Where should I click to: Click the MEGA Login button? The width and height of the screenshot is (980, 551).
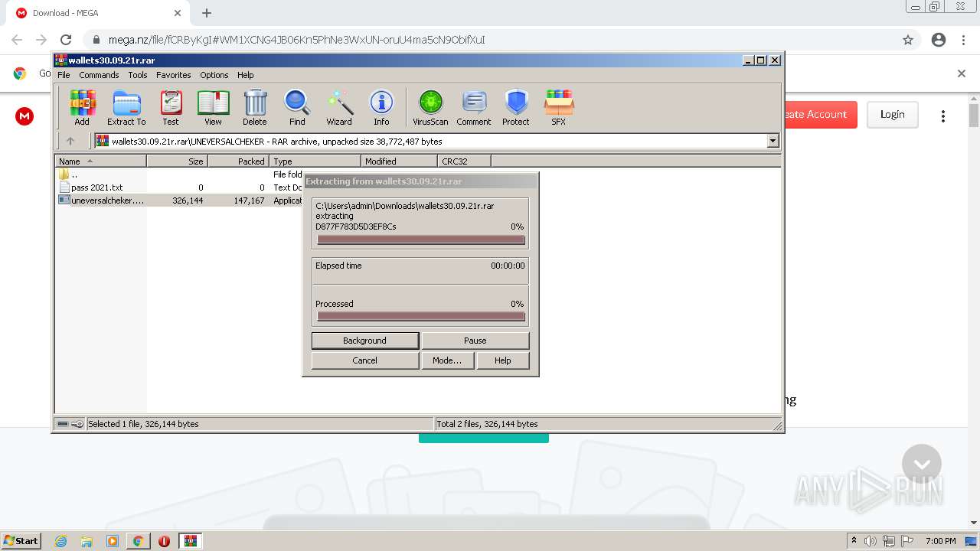pos(892,115)
